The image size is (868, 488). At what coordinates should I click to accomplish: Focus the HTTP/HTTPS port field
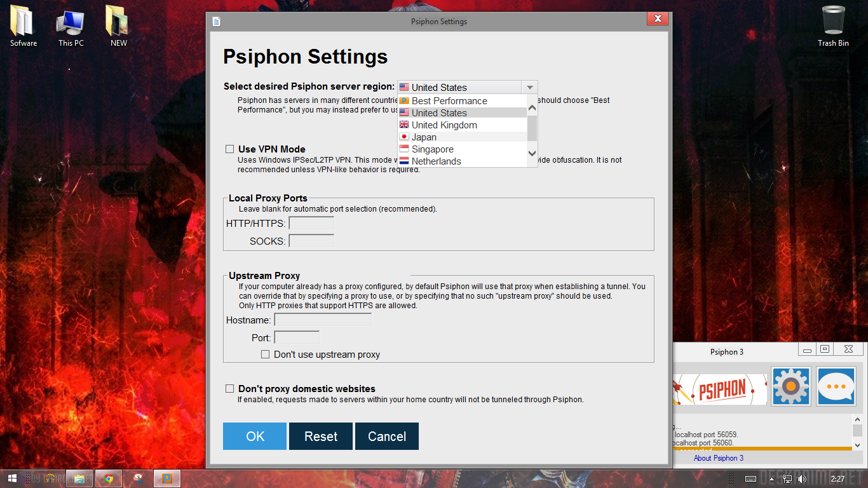click(311, 223)
